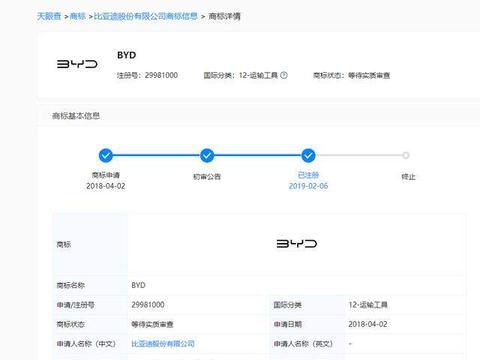This screenshot has height=360, width=480.
Task: Click the table 商标状态 value 等待实质审查
Action: pyautogui.click(x=152, y=324)
